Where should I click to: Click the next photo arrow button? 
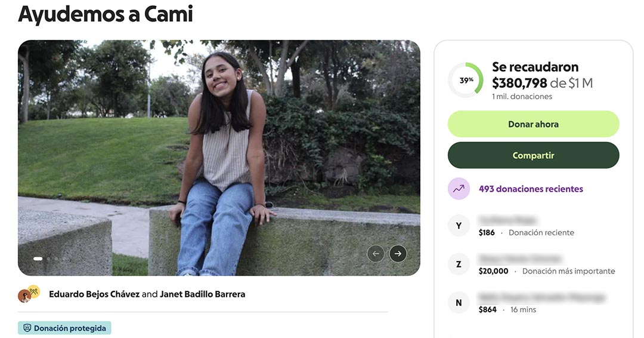click(398, 254)
